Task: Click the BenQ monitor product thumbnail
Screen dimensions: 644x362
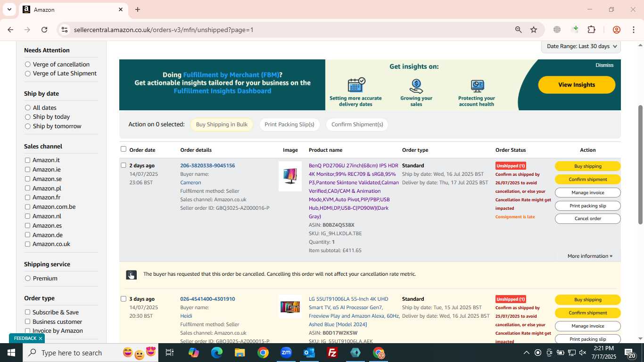Action: 290,176
